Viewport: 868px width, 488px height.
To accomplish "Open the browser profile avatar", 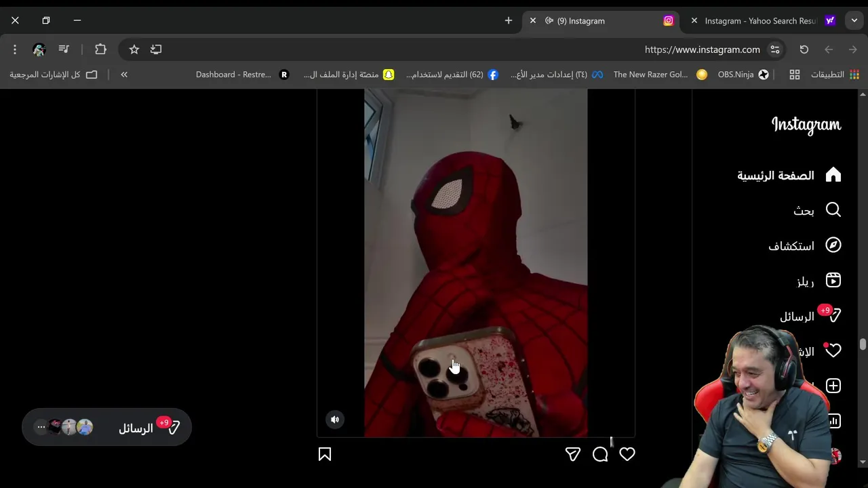I will pos(39,49).
